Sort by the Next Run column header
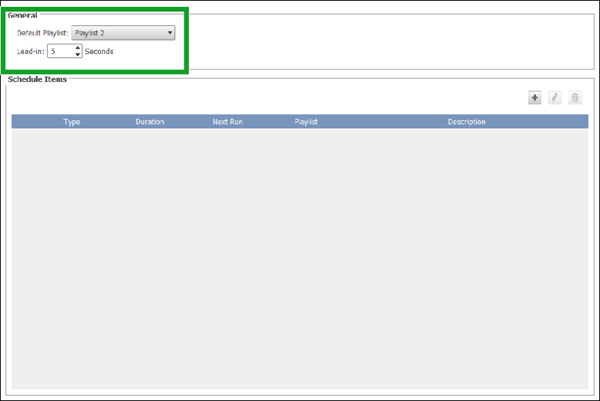 tap(228, 122)
